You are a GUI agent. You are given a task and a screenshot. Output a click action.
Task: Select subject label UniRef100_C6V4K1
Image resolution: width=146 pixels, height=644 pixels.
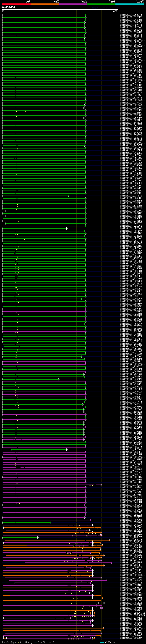pyautogui.click(x=131, y=445)
